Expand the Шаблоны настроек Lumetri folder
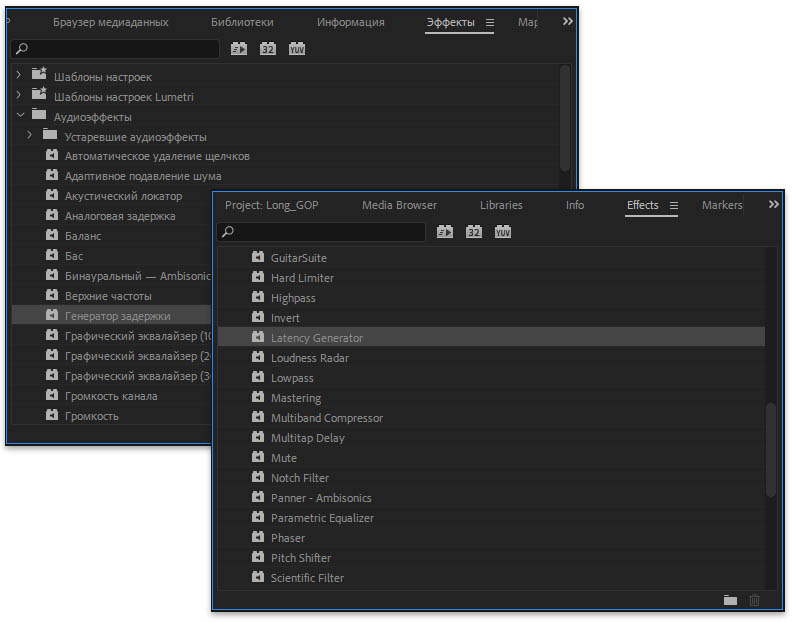The image size is (792, 622). 18,97
